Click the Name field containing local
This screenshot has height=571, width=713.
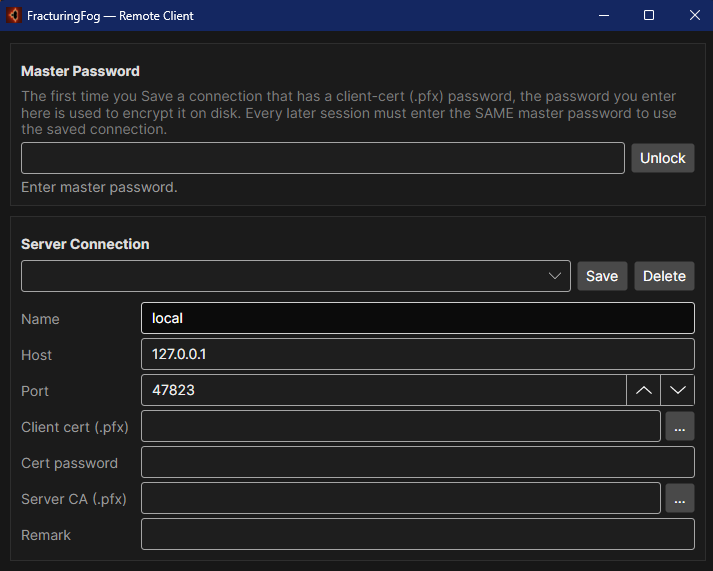417,318
